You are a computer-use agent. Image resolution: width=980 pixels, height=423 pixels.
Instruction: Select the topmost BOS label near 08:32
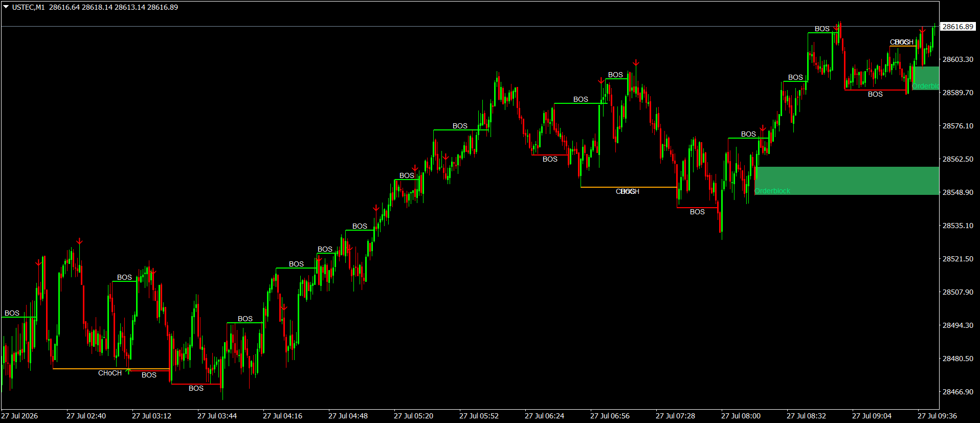click(822, 29)
